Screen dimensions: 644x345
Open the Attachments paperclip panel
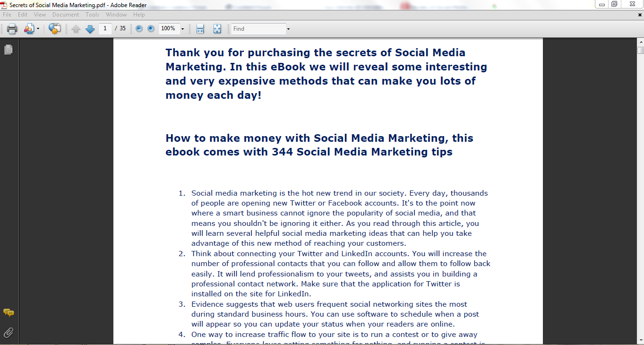pos(8,333)
